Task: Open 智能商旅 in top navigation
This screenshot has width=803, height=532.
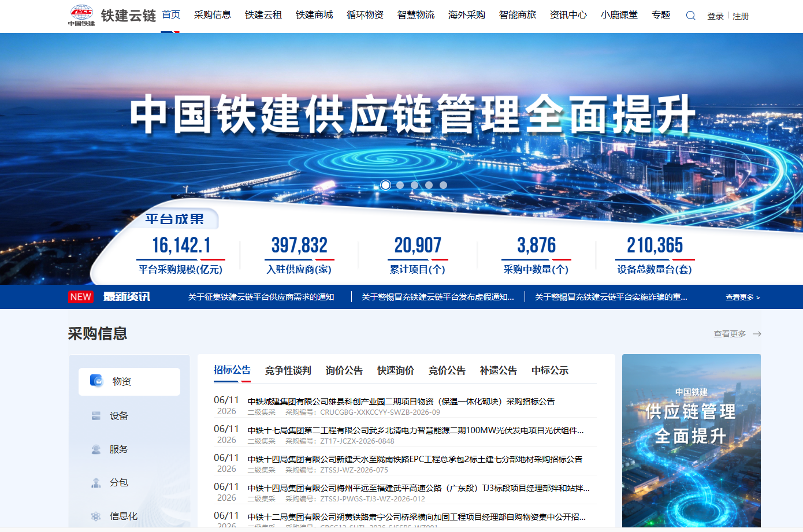Action: coord(518,15)
